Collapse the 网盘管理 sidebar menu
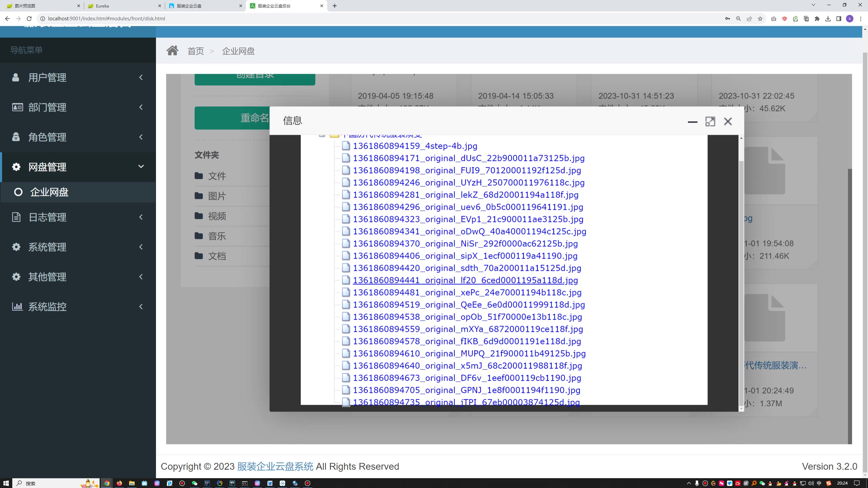This screenshot has height=488, width=868. pos(78,167)
